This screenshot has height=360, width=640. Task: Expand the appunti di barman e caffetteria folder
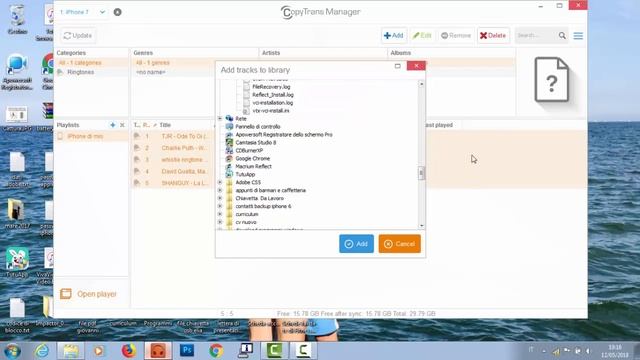220,190
